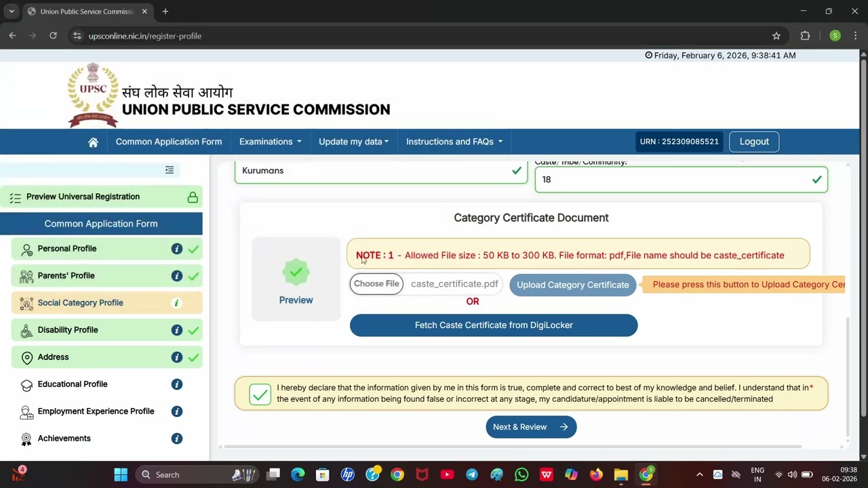Image resolution: width=868 pixels, height=488 pixels.
Task: Open Disability Profile section
Action: 106,330
